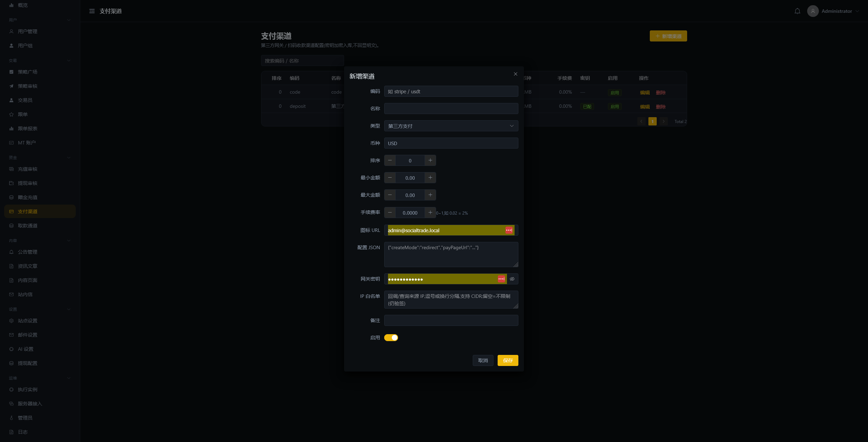Collapse the 用户 sidebar section

(x=68, y=20)
